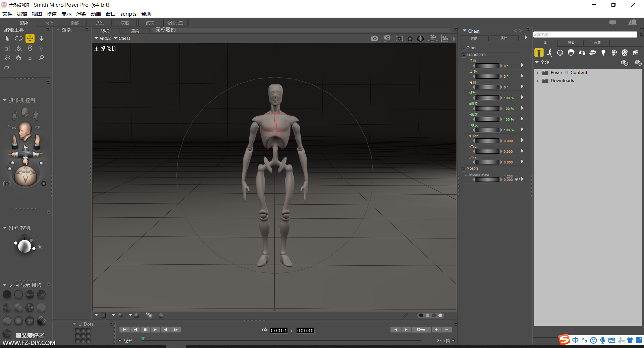
Task: Click the Muscle Mass morph dial
Action: coord(487,180)
